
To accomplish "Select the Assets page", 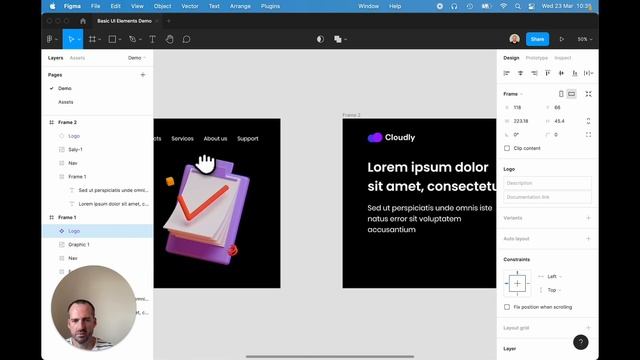I will [66, 102].
